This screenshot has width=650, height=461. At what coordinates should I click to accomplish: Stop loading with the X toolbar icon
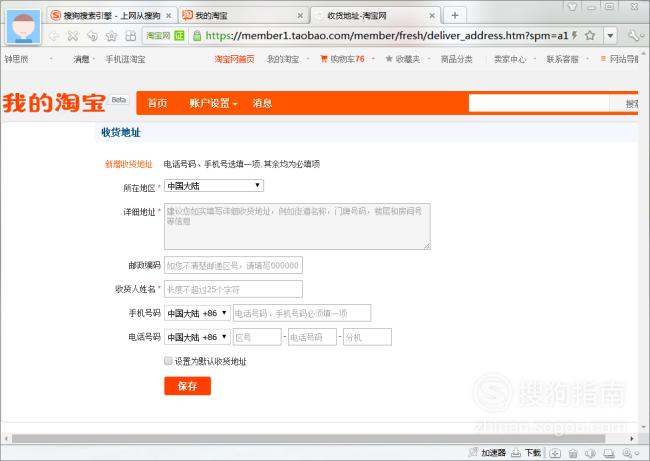click(73, 36)
